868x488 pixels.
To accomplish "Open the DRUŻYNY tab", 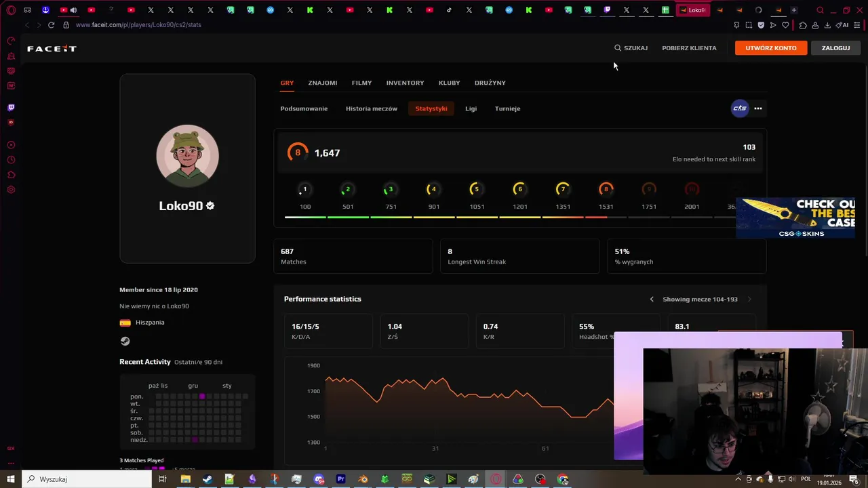I will click(490, 83).
